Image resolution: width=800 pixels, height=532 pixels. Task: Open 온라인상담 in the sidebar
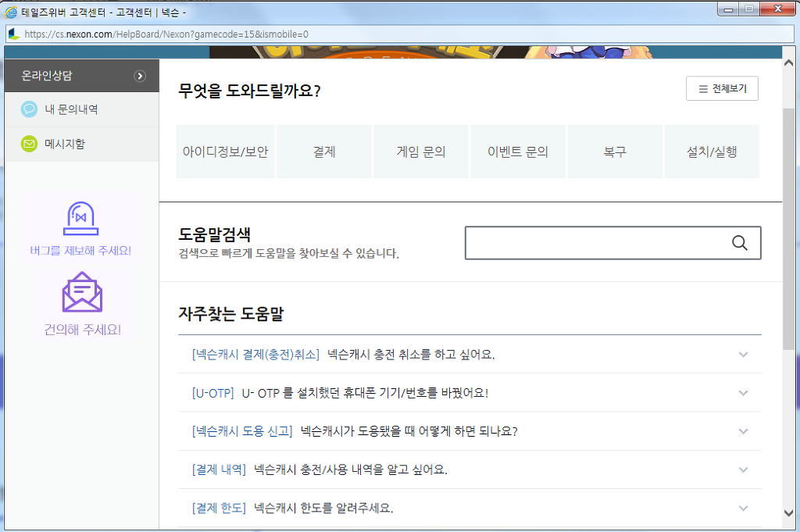81,76
